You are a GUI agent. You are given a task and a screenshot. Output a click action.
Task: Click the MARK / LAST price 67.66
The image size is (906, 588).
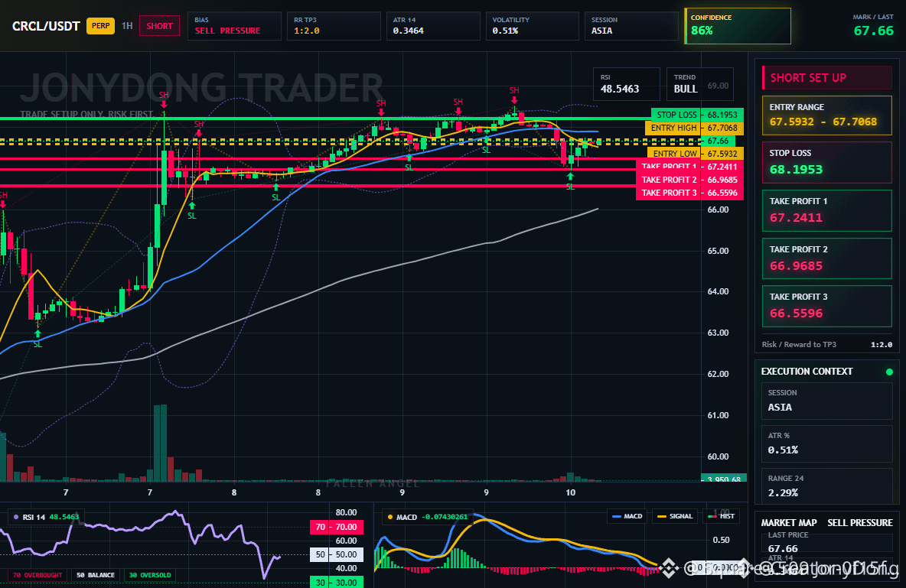coord(874,31)
